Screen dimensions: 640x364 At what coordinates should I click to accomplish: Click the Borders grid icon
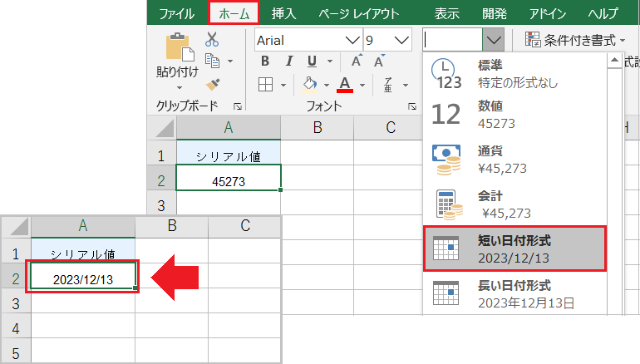(x=266, y=84)
